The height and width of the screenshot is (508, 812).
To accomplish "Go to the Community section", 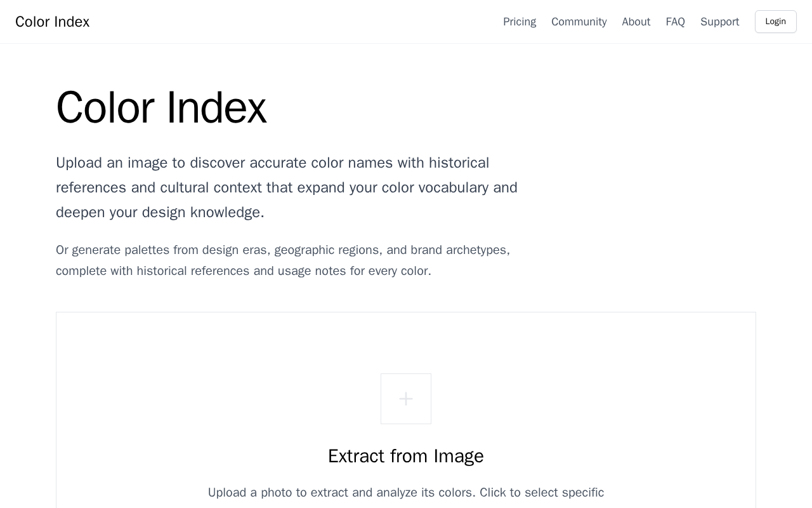I will (579, 22).
